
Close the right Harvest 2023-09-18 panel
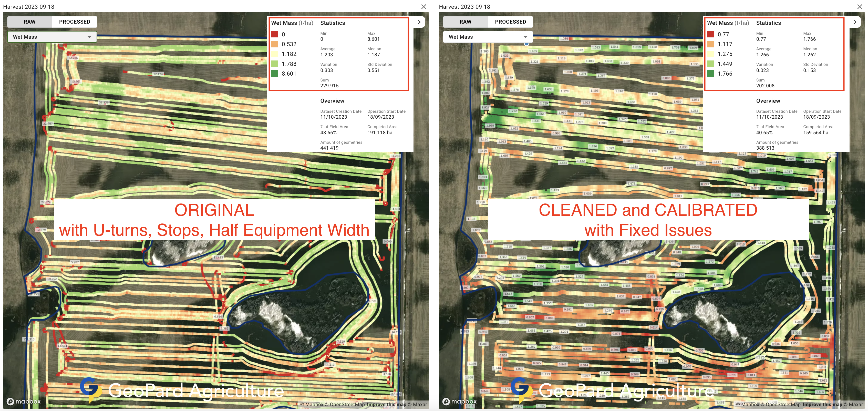point(860,6)
